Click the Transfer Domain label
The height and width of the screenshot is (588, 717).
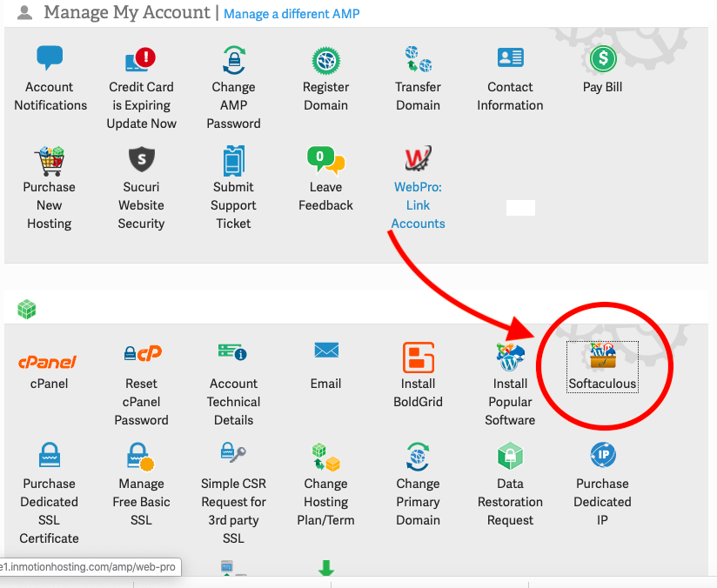418,96
